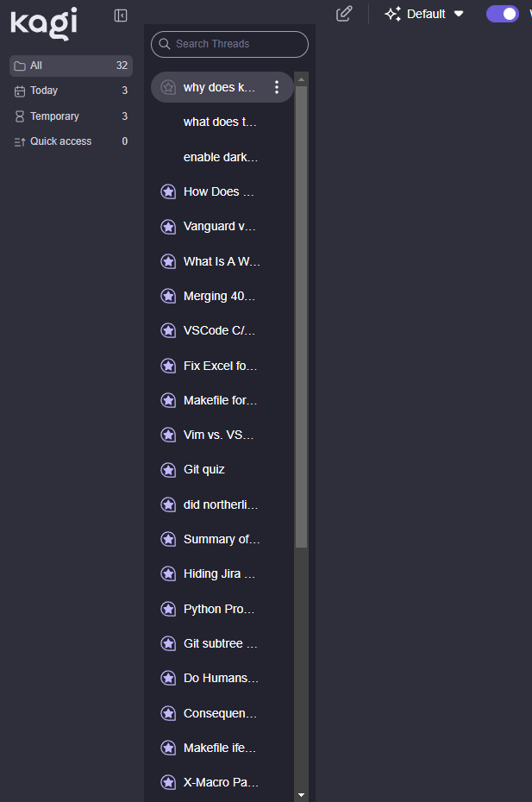This screenshot has width=532, height=802.
Task: Start a new thread with pencil icon
Action: point(344,14)
